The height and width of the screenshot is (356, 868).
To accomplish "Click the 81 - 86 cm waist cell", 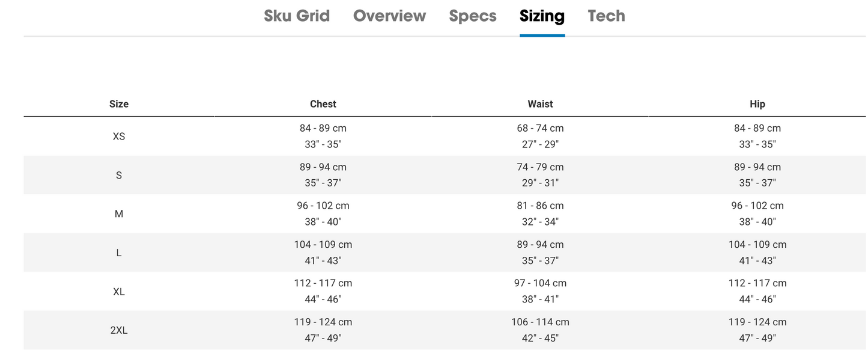I will click(540, 206).
